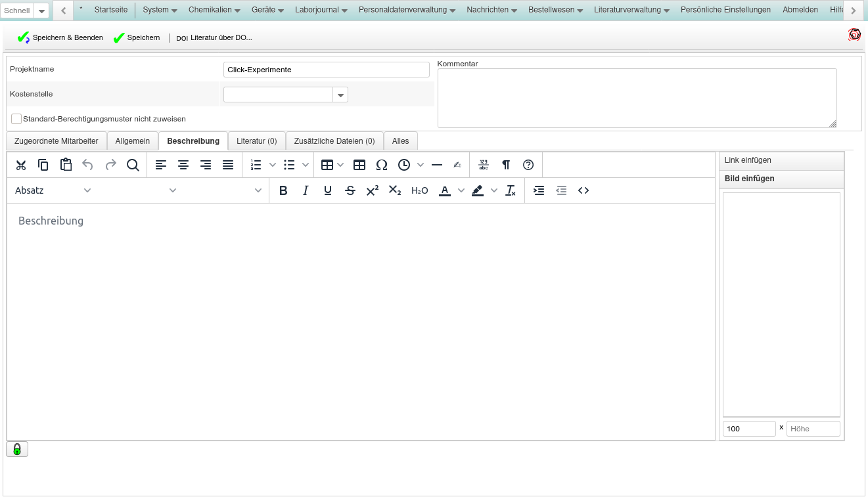Open the text color picker arrow
The height and width of the screenshot is (499, 868).
click(x=461, y=190)
